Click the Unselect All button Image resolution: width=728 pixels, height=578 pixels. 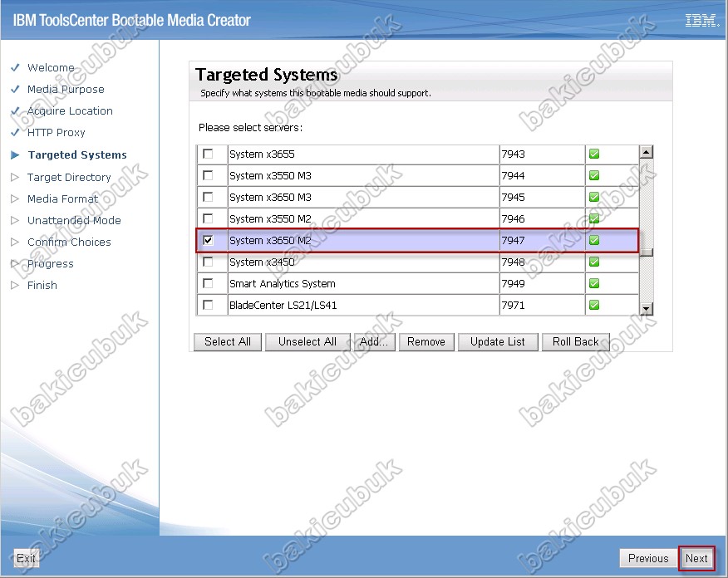click(307, 342)
